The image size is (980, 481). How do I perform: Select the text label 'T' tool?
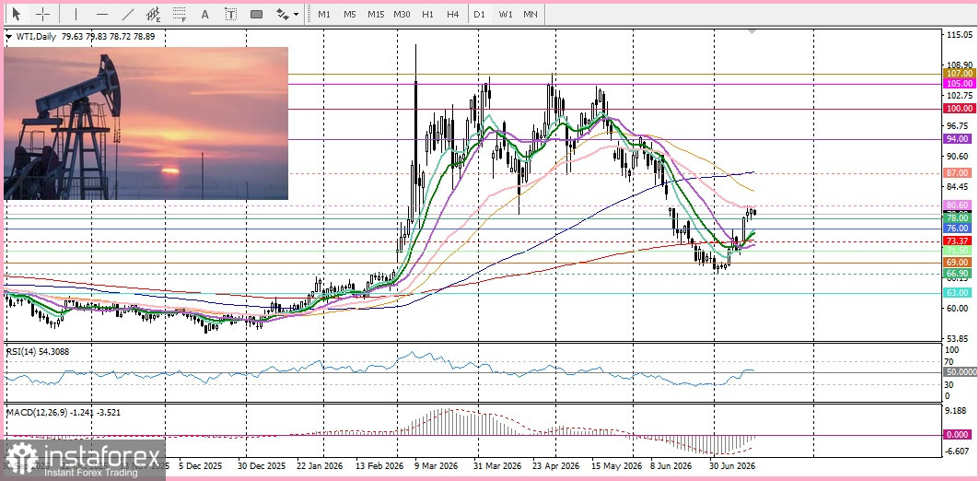coord(230,14)
